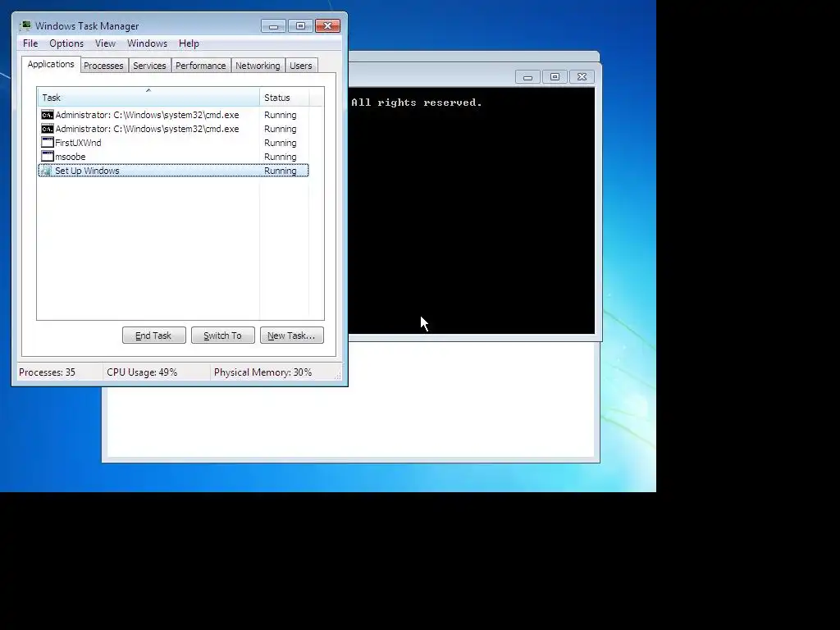Click the msoobe task icon
Image resolution: width=840 pixels, height=630 pixels.
coord(47,157)
